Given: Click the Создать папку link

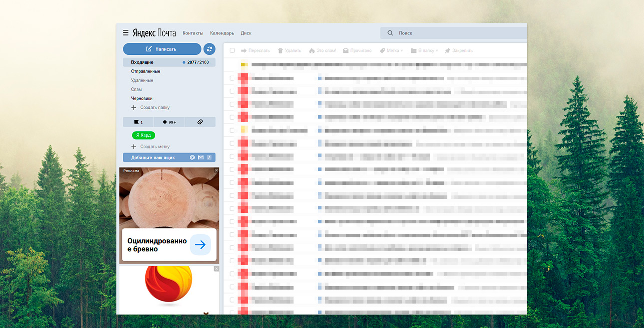Looking at the screenshot, I should pyautogui.click(x=154, y=108).
